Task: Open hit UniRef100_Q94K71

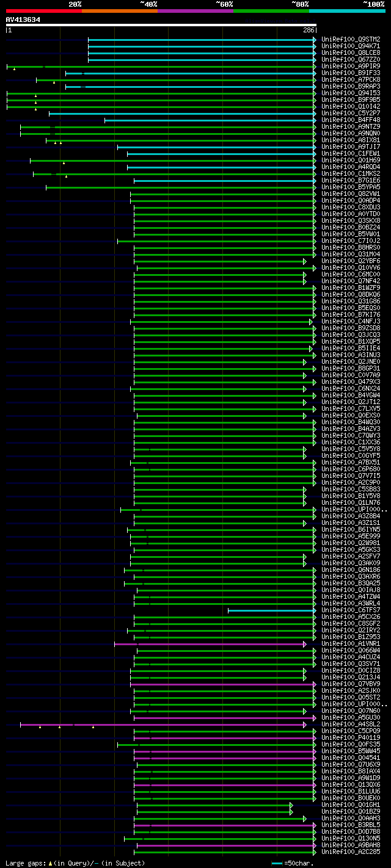Action: coord(351,46)
